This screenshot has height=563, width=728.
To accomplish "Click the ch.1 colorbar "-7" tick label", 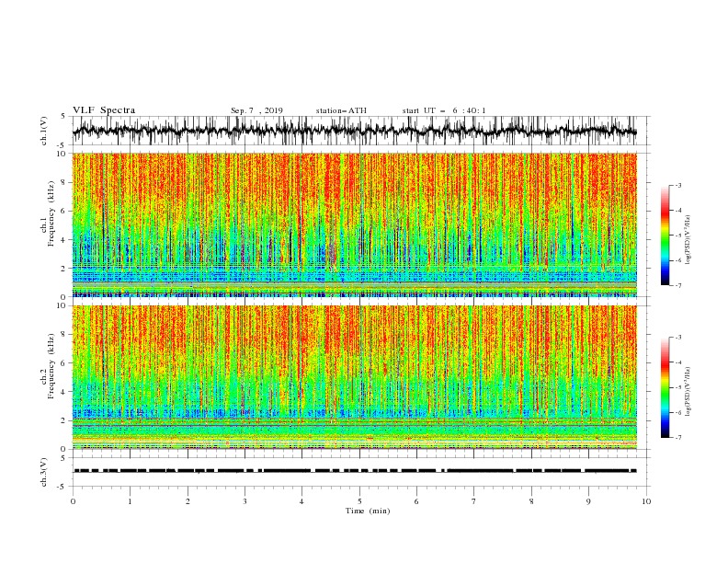I will pos(678,285).
